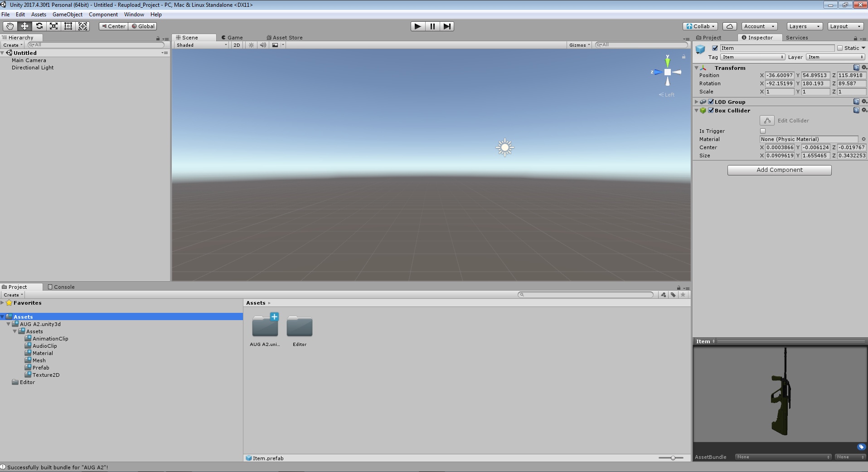Open LOD Group gear menu
The width and height of the screenshot is (868, 472).
pos(864,102)
